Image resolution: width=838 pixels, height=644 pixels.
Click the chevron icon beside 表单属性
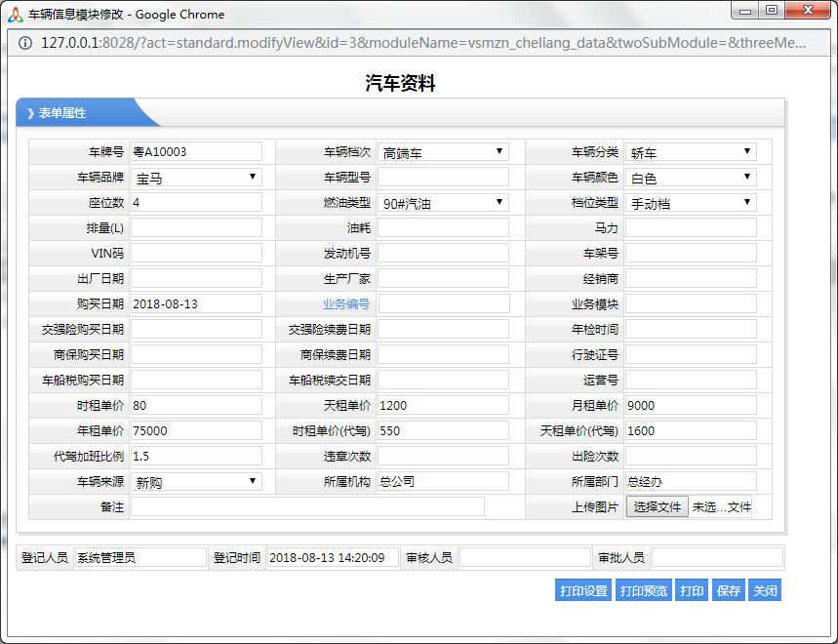click(30, 113)
